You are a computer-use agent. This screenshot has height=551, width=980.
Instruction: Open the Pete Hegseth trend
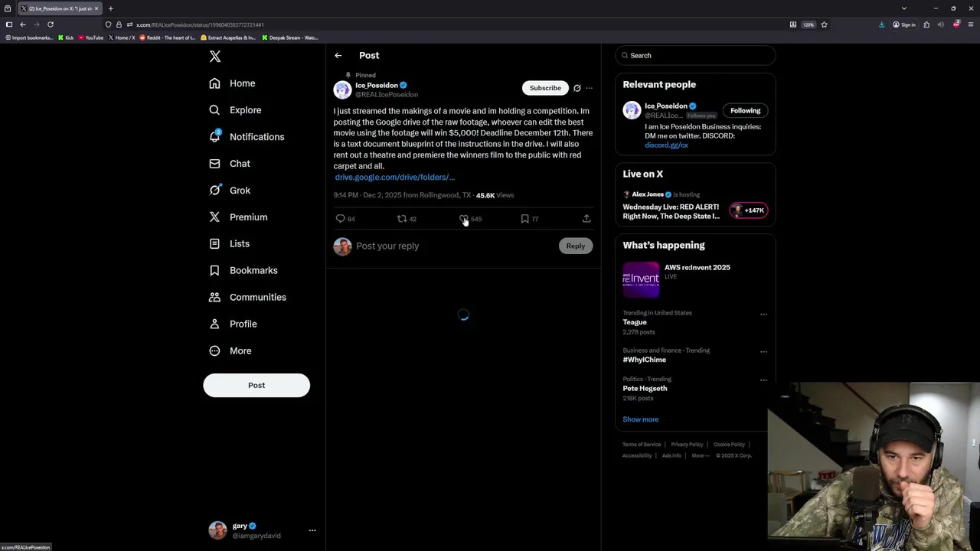coord(645,388)
